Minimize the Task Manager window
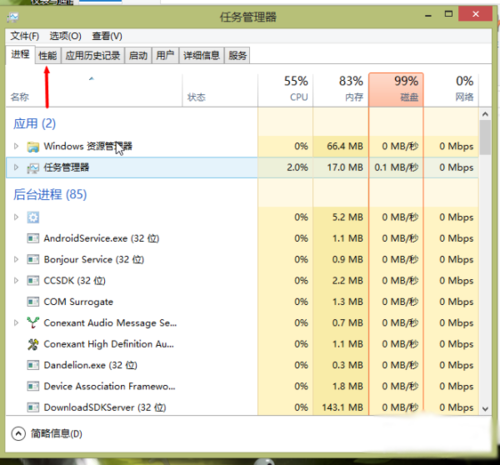The width and height of the screenshot is (500, 465). [428, 15]
